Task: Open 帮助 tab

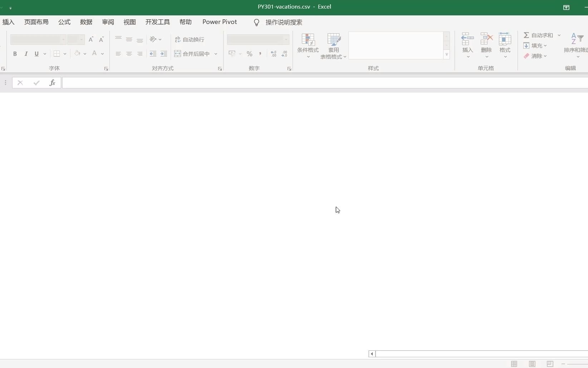Action: [186, 22]
